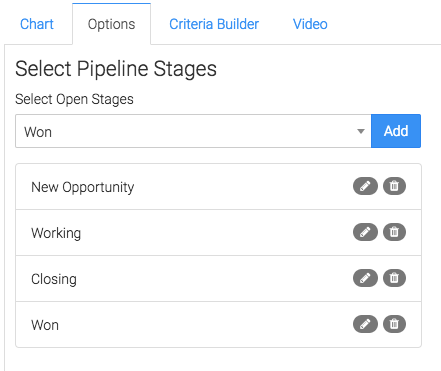The image size is (441, 371).
Task: Open the Criteria Builder tab
Action: click(214, 24)
